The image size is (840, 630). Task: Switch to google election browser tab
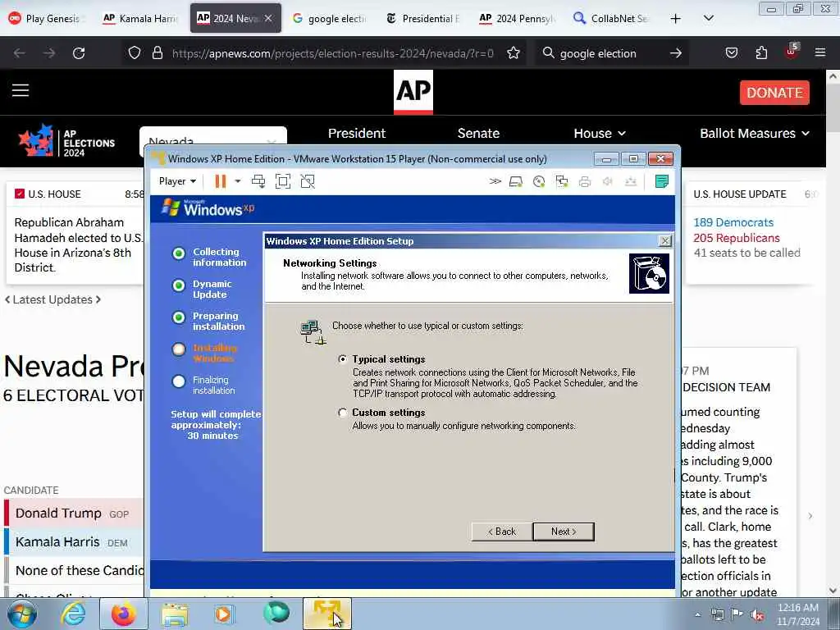[329, 18]
